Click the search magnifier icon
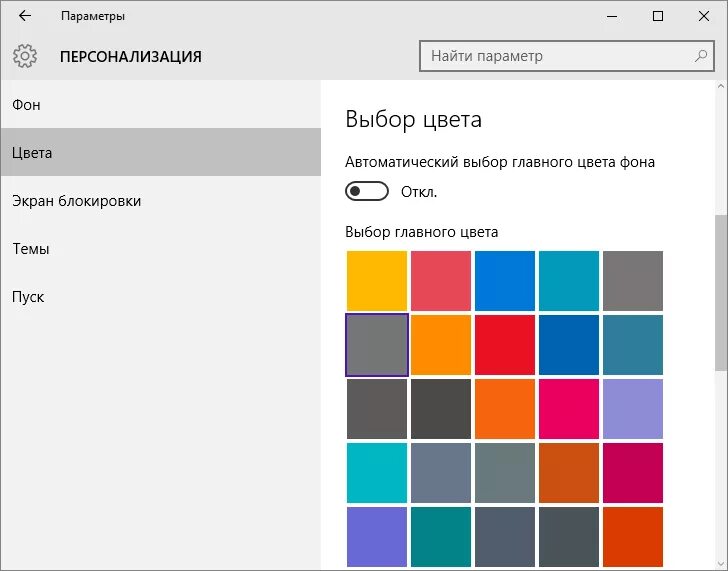This screenshot has width=728, height=571. pos(701,56)
